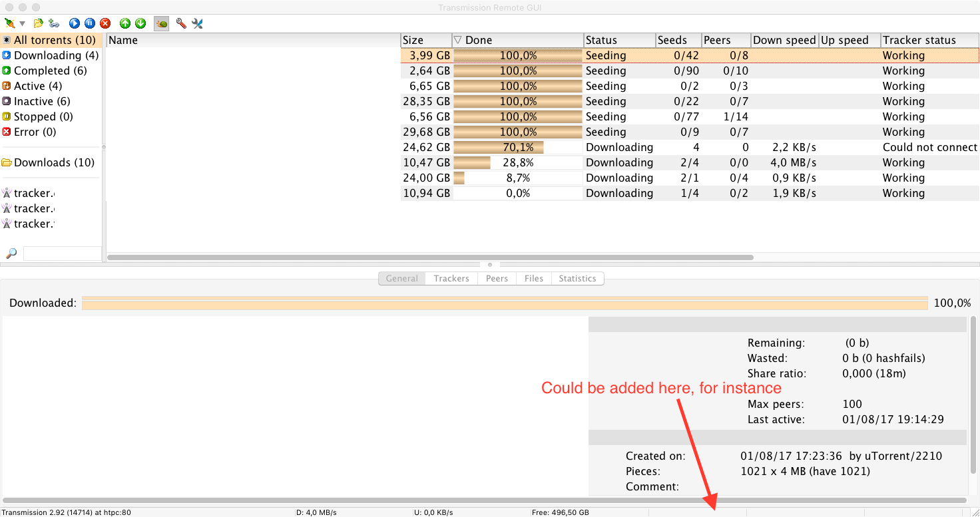
Task: Click the connect to Transmission icon
Action: [10, 23]
